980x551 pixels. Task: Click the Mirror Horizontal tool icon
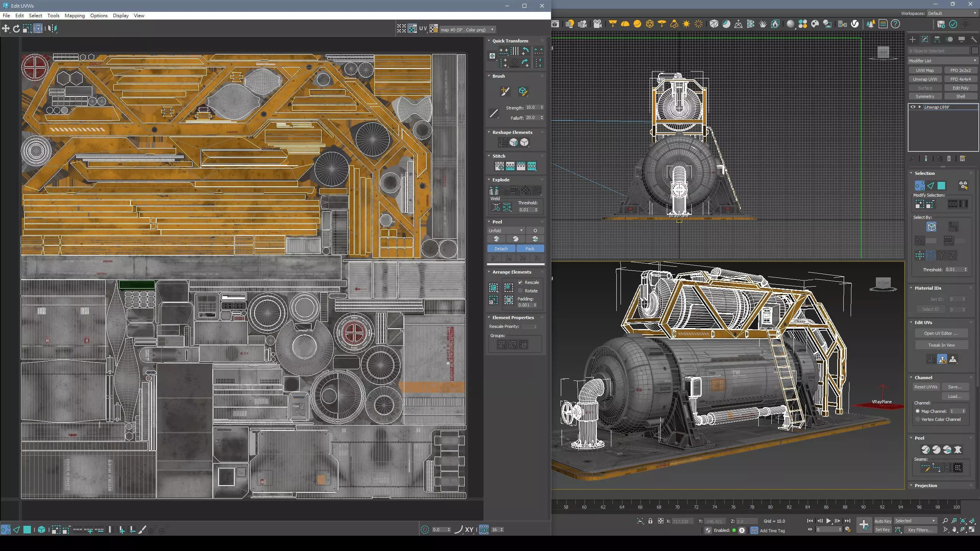(53, 28)
